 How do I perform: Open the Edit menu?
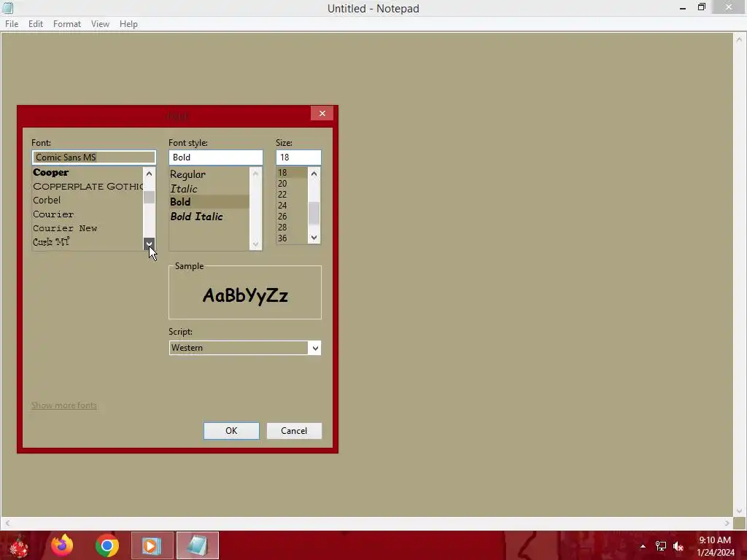[x=36, y=24]
